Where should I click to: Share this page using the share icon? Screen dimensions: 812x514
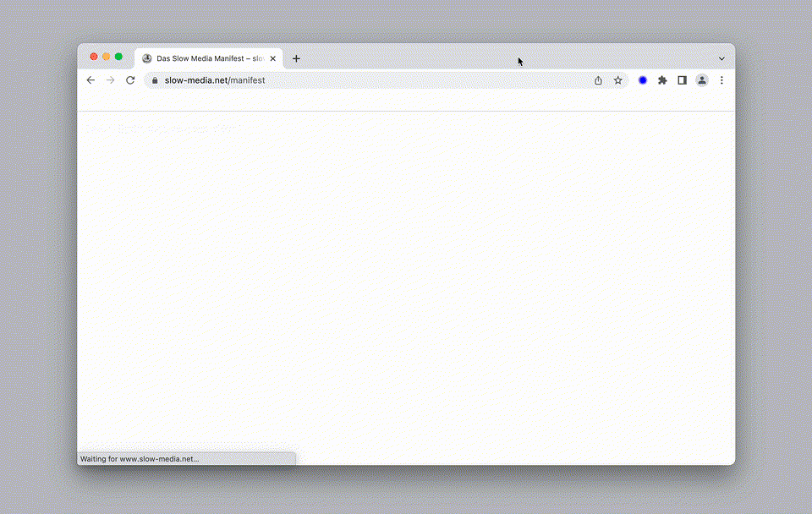pyautogui.click(x=598, y=80)
